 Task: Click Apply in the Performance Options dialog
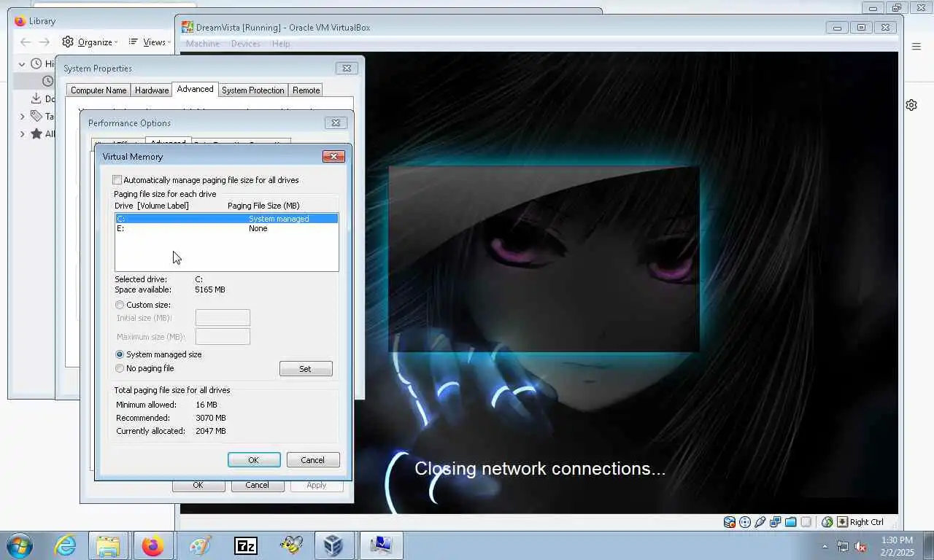[x=317, y=486]
